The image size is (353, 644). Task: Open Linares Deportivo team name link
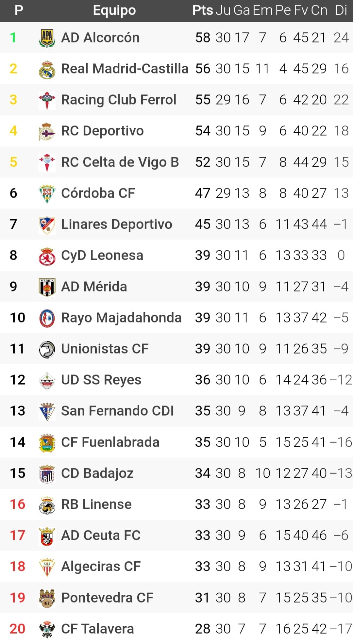(116, 224)
